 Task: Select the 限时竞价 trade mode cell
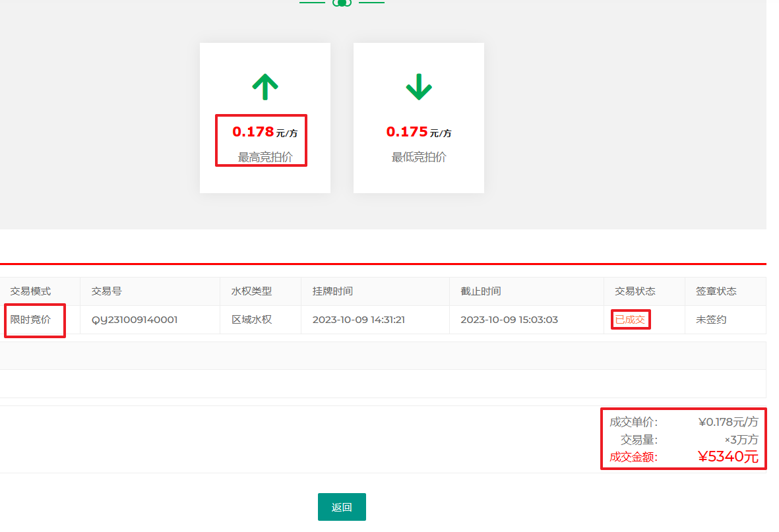(30, 320)
